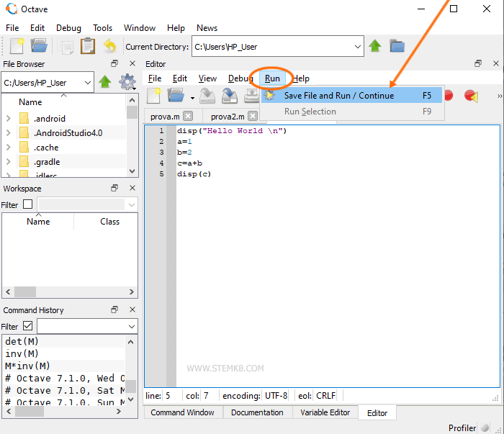Close the prova.m tab with its X

(x=188, y=116)
